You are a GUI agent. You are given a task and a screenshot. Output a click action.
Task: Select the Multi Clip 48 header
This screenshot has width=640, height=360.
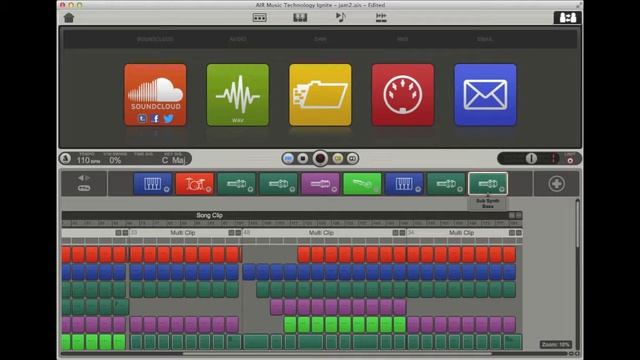[324, 233]
